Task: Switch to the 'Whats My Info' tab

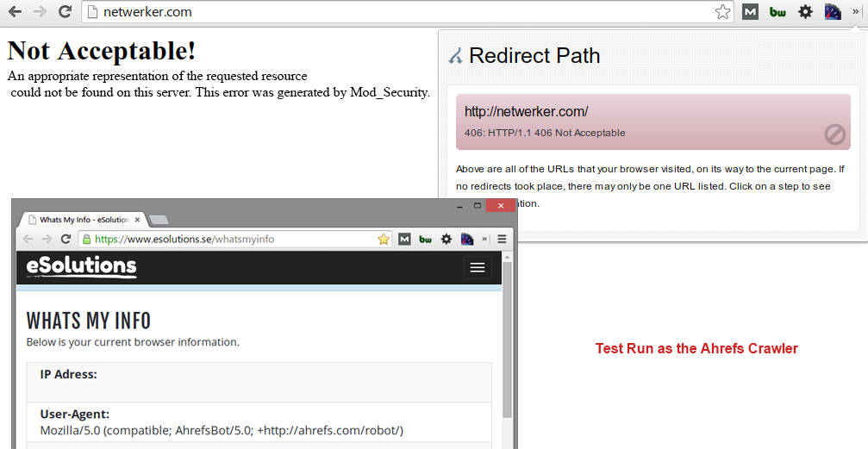Action: tap(81, 220)
